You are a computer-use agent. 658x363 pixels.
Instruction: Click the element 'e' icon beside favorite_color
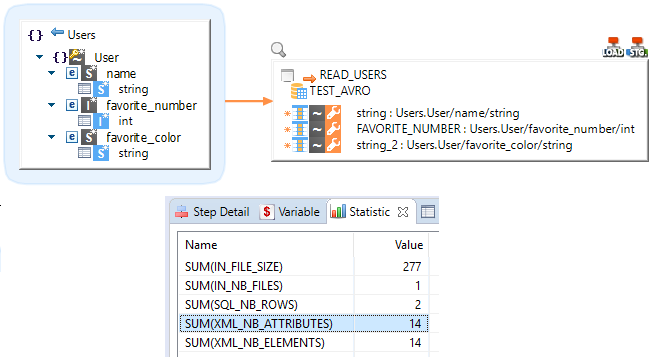coord(72,137)
